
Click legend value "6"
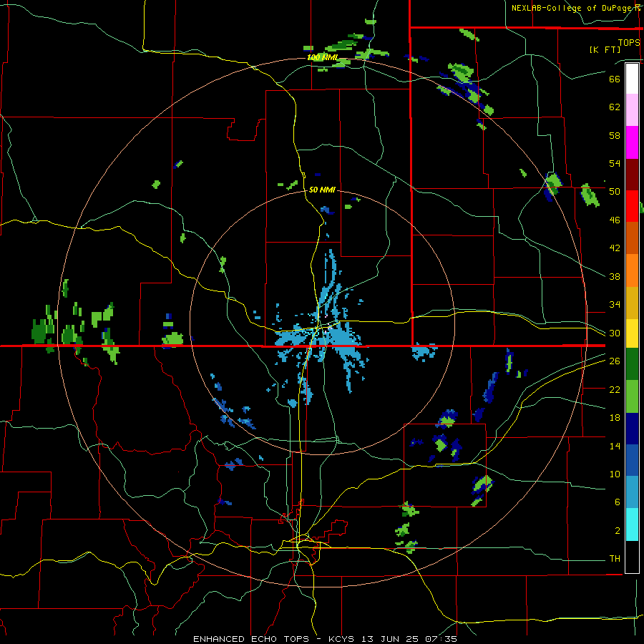(618, 502)
